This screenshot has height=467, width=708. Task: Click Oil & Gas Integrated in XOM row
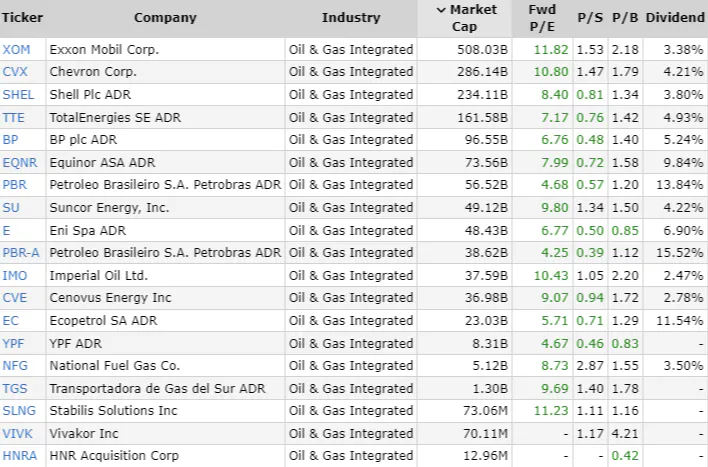[351, 49]
